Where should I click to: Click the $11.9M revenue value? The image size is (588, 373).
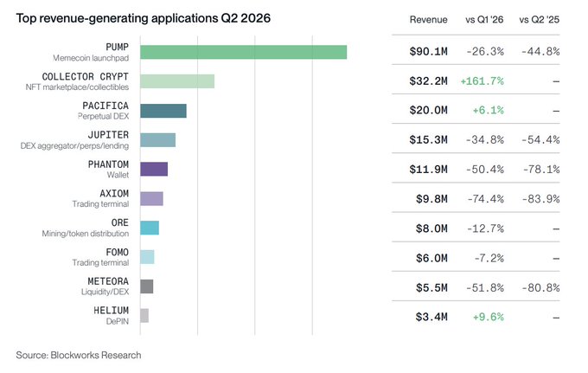(x=428, y=170)
